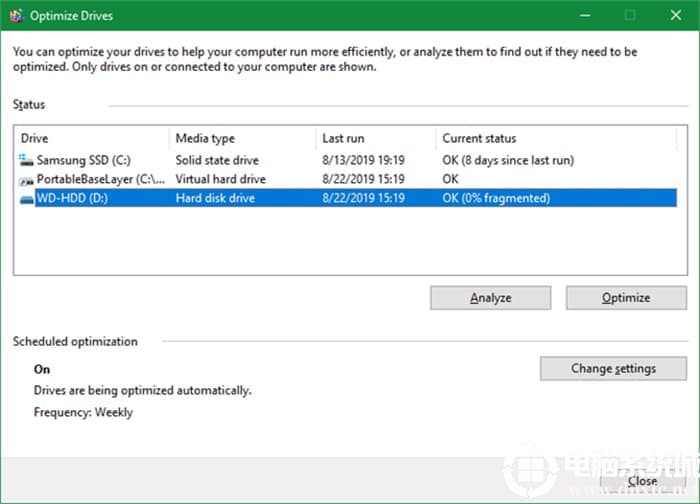Click WD-HDD's 8/22/2019 15:19 last run
Screen dimensions: 700x504
(363, 198)
